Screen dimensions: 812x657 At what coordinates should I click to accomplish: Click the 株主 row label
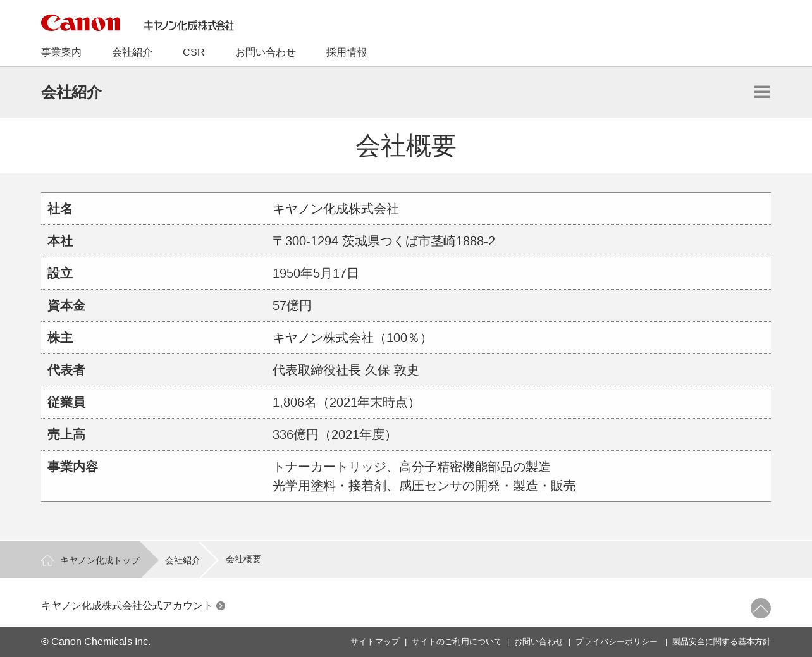click(60, 338)
